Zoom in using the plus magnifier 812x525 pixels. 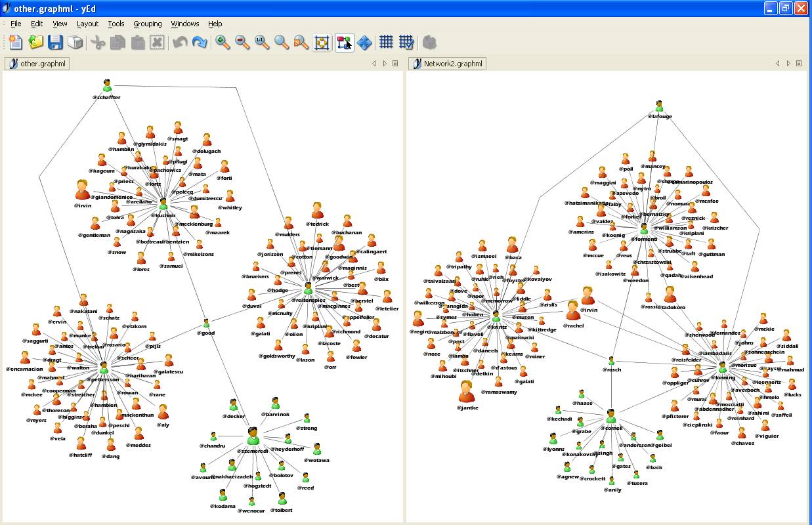[x=223, y=43]
